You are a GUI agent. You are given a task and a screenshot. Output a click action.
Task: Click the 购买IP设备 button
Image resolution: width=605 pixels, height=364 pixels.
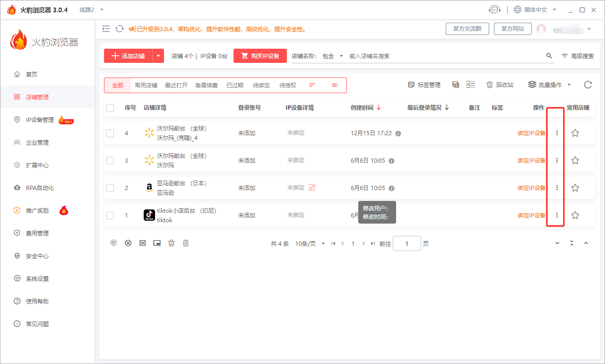point(260,56)
